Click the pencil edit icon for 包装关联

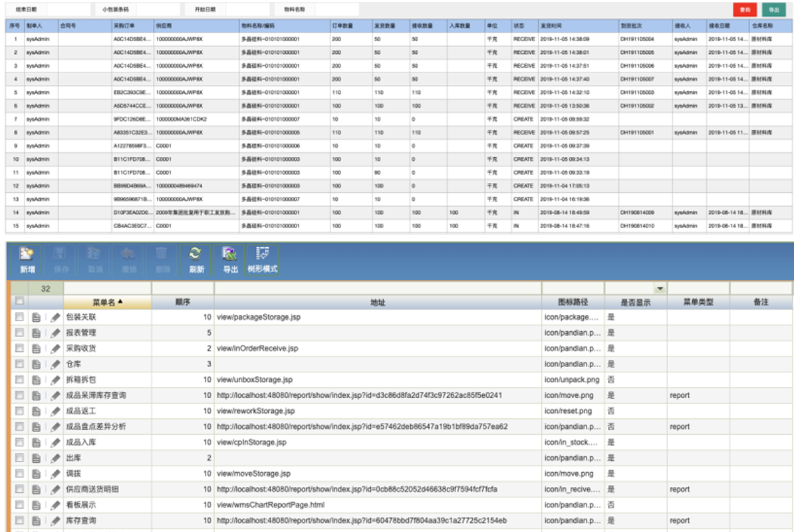55,318
